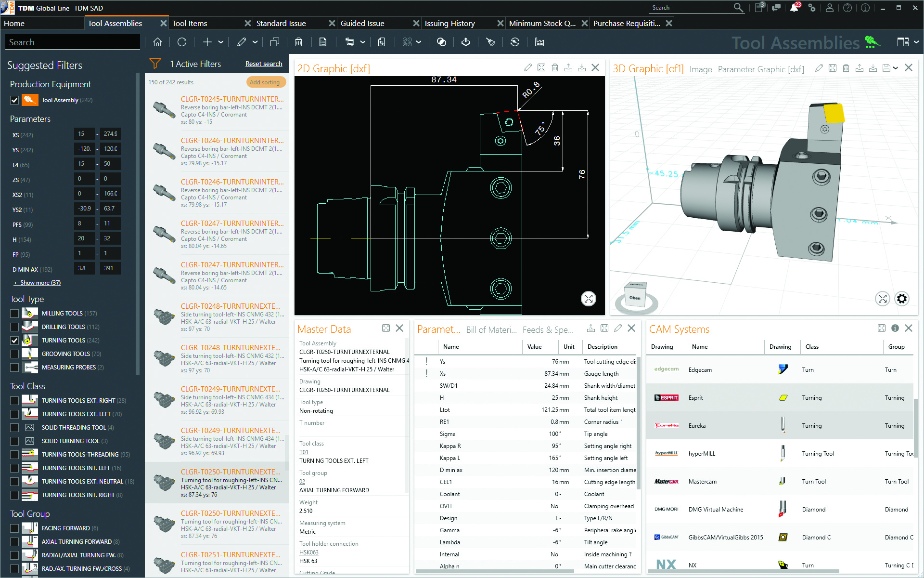This screenshot has width=924, height=578.
Task: Open the gears settings icon in title bar
Action: point(812,8)
